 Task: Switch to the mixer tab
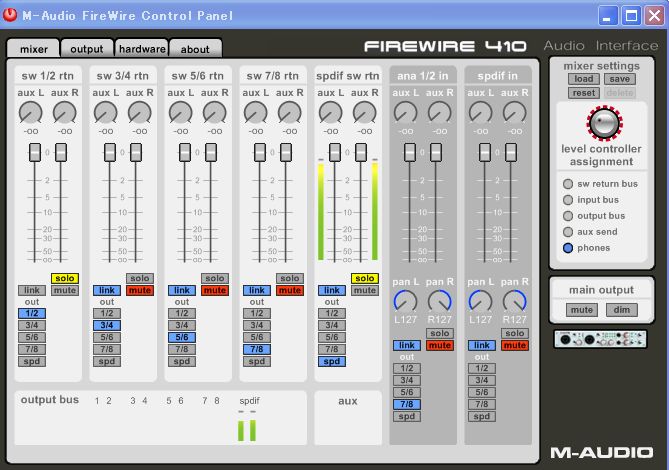click(34, 49)
